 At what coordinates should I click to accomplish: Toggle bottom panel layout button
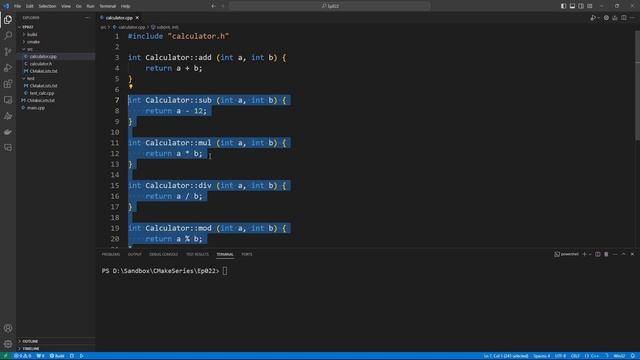(x=572, y=6)
